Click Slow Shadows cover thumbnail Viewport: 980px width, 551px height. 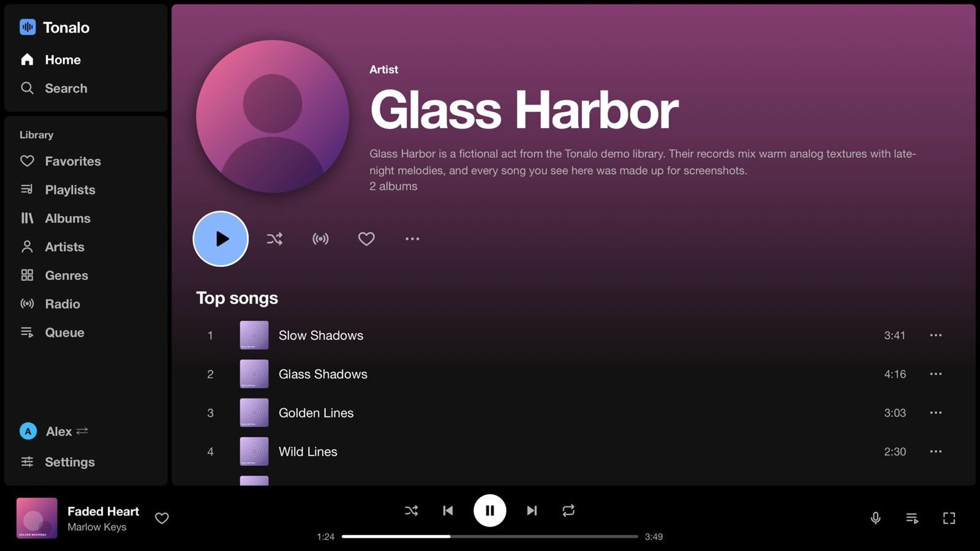(254, 335)
